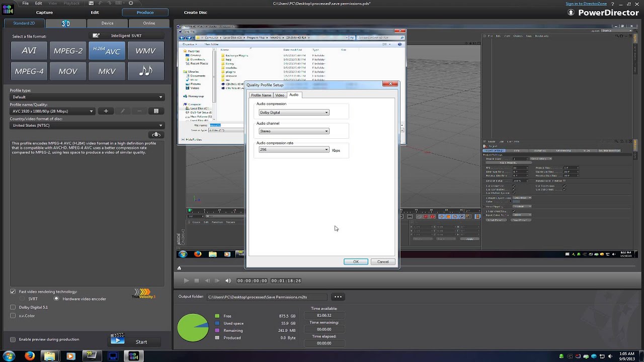Click the PowerDirector logo in top-left corner
The height and width of the screenshot is (362, 644).
[8, 9]
